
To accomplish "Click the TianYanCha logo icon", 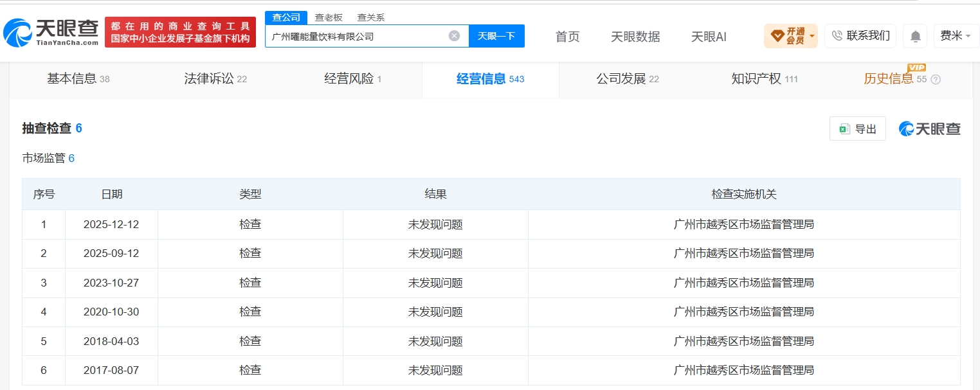I will (x=17, y=32).
